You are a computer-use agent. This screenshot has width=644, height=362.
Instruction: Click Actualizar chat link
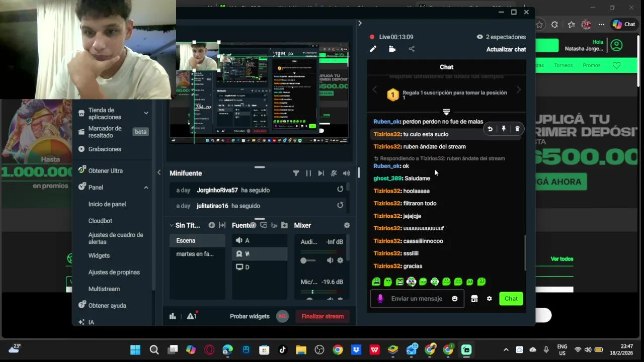coord(506,49)
